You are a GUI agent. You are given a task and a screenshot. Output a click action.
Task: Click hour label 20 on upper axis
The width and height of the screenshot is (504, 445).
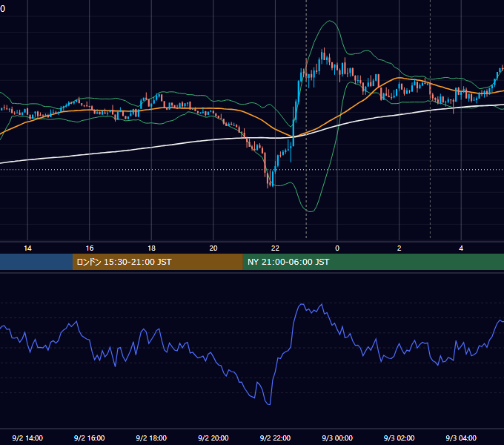(x=213, y=248)
